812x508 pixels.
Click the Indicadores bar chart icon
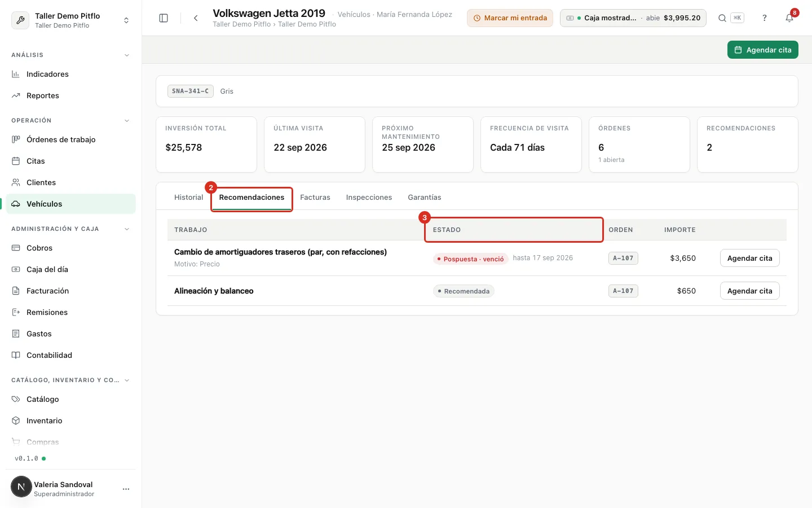tap(16, 74)
